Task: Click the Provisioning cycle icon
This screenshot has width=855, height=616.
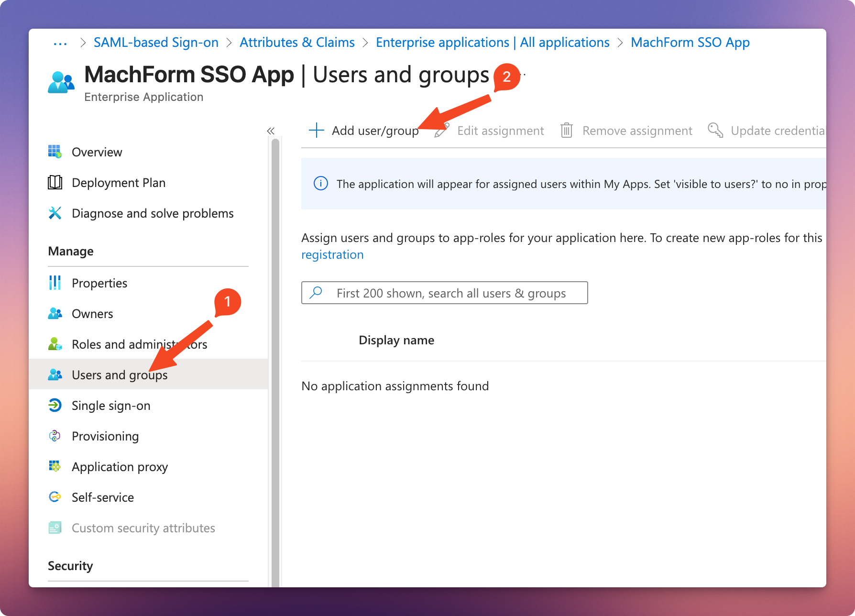Action: tap(55, 436)
